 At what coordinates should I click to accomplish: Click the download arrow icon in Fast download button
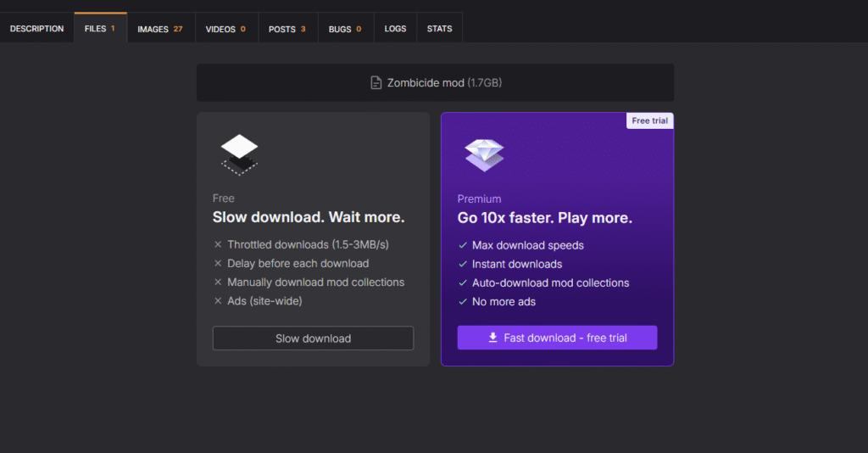(492, 338)
